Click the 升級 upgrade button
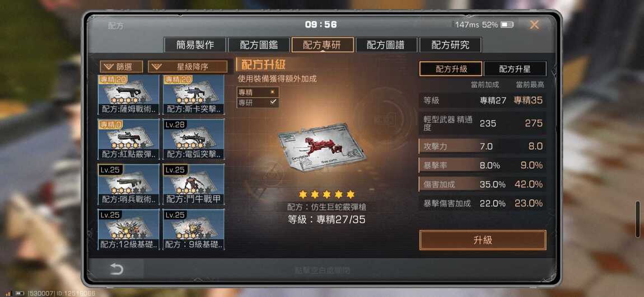This screenshot has height=297, width=644. (x=483, y=240)
